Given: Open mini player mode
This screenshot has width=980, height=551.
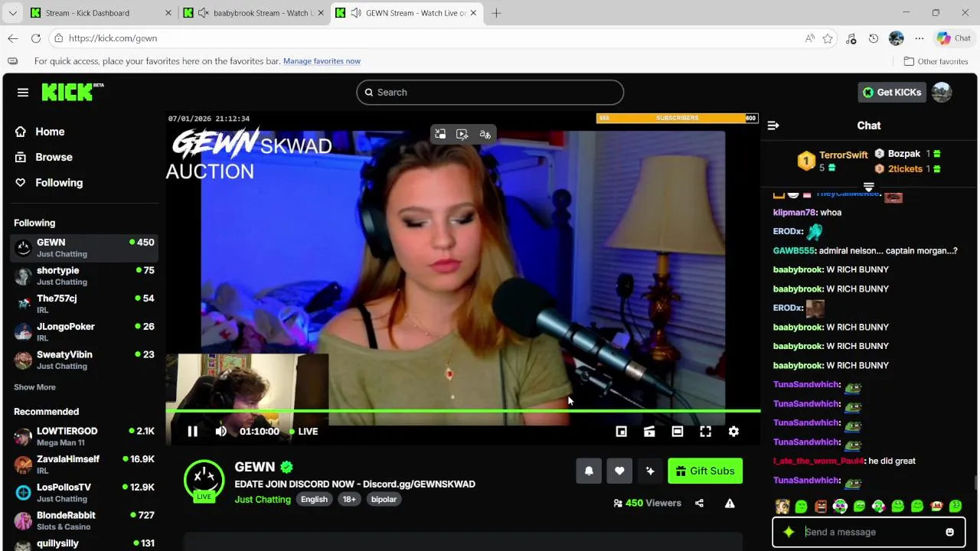Looking at the screenshot, I should pos(622,432).
